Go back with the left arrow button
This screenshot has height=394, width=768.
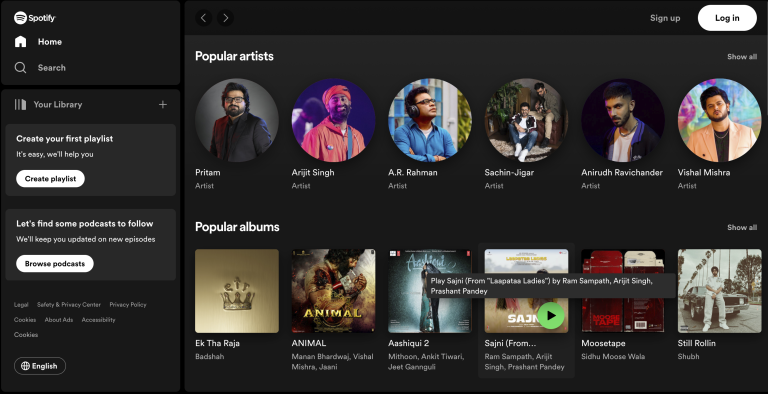[x=204, y=18]
